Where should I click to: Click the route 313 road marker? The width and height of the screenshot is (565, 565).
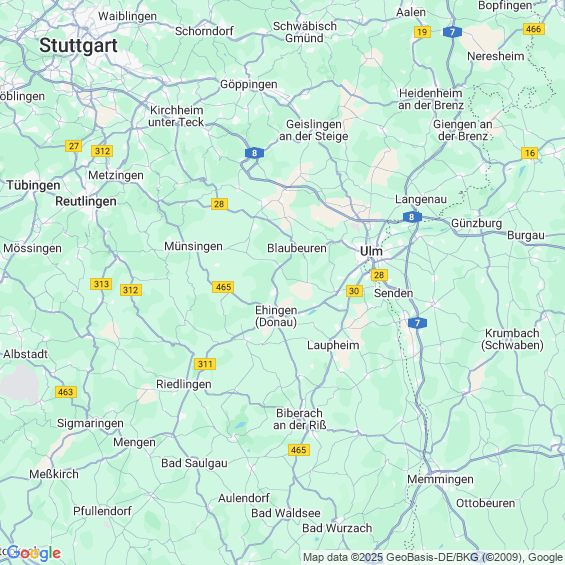101,284
